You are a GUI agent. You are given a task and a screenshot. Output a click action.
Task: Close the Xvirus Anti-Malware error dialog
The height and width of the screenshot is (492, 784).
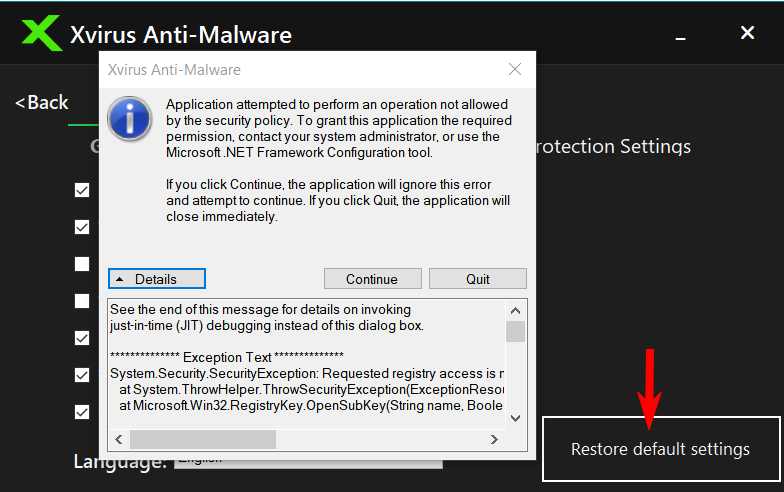pos(515,70)
